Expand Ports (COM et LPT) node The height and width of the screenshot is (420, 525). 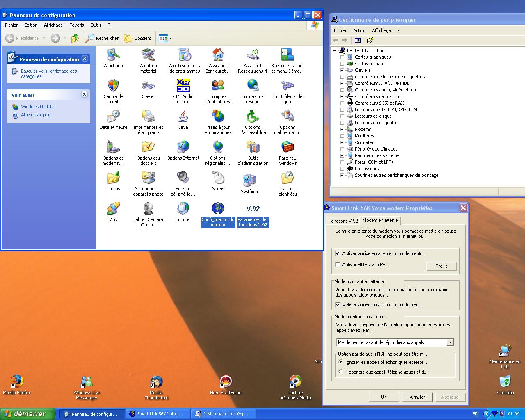coord(342,162)
